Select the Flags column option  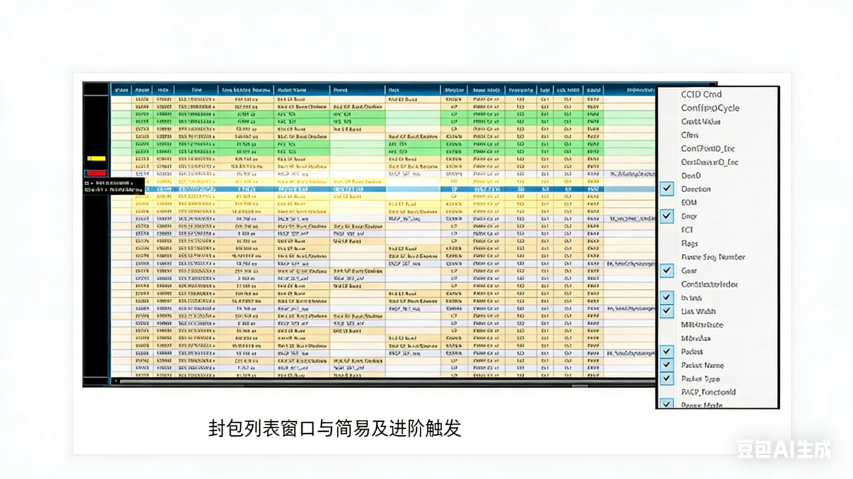click(x=690, y=243)
